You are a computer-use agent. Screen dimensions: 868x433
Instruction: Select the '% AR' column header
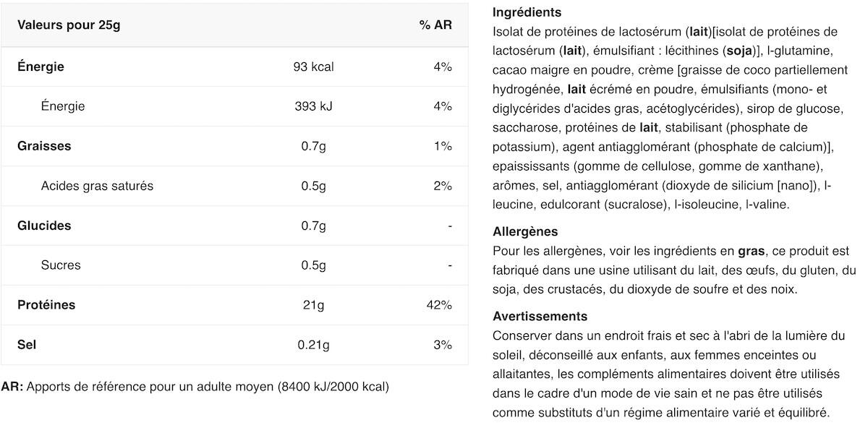coord(435,25)
